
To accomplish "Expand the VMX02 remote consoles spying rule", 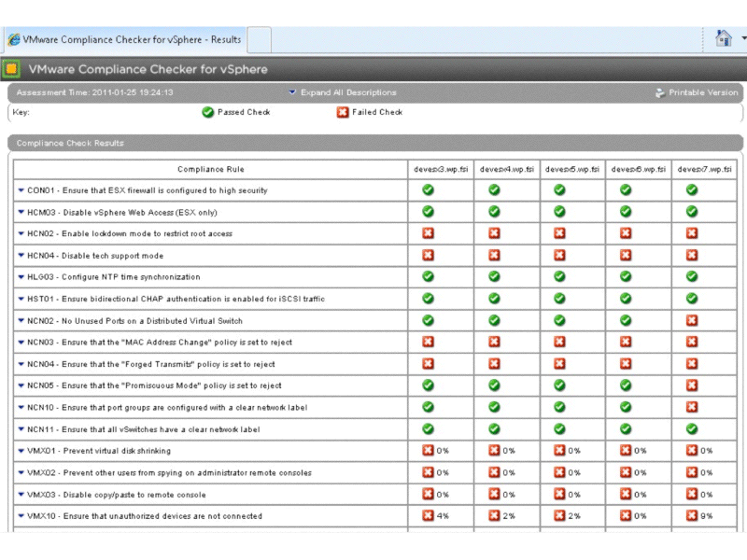I will coord(21,472).
